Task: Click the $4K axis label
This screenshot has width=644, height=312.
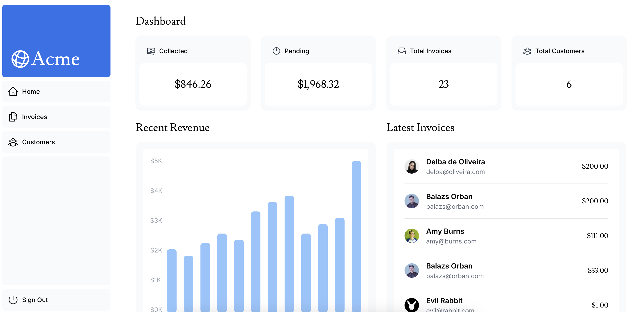Action: click(156, 191)
